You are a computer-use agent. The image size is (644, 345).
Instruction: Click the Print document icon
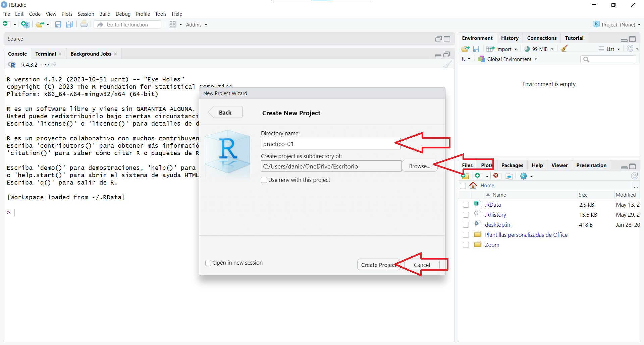pyautogui.click(x=84, y=24)
